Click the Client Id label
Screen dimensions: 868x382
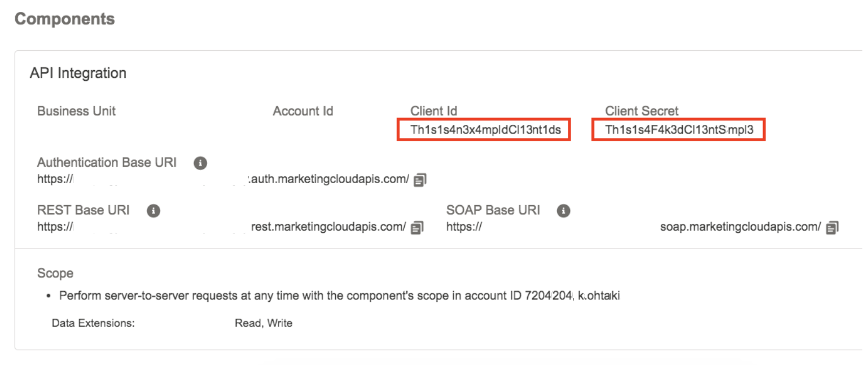433,111
